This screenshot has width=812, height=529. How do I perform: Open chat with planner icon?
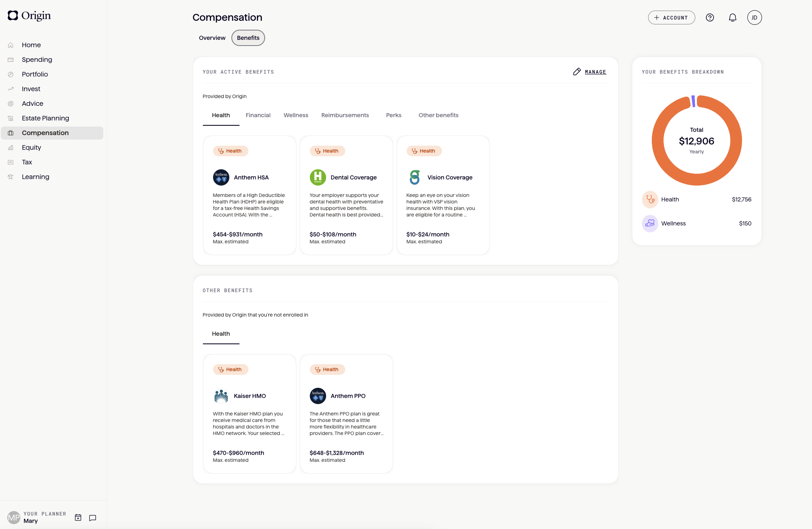pyautogui.click(x=93, y=518)
